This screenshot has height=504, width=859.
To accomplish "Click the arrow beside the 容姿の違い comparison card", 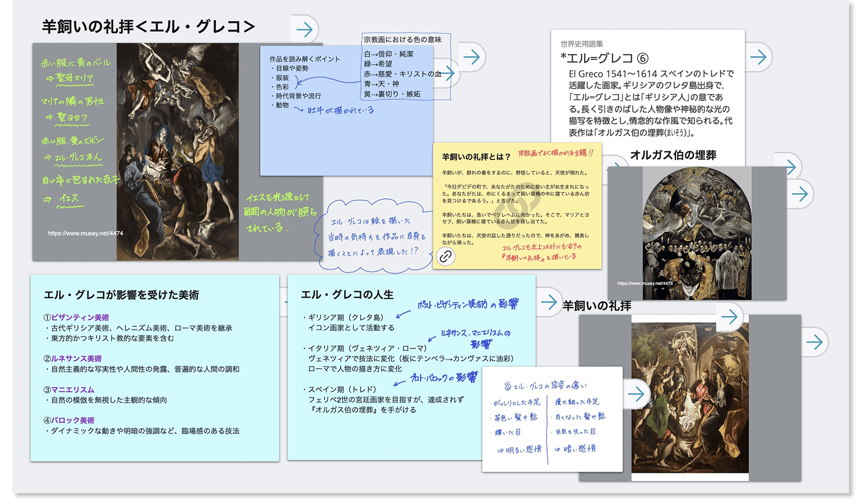I will tap(636, 394).
